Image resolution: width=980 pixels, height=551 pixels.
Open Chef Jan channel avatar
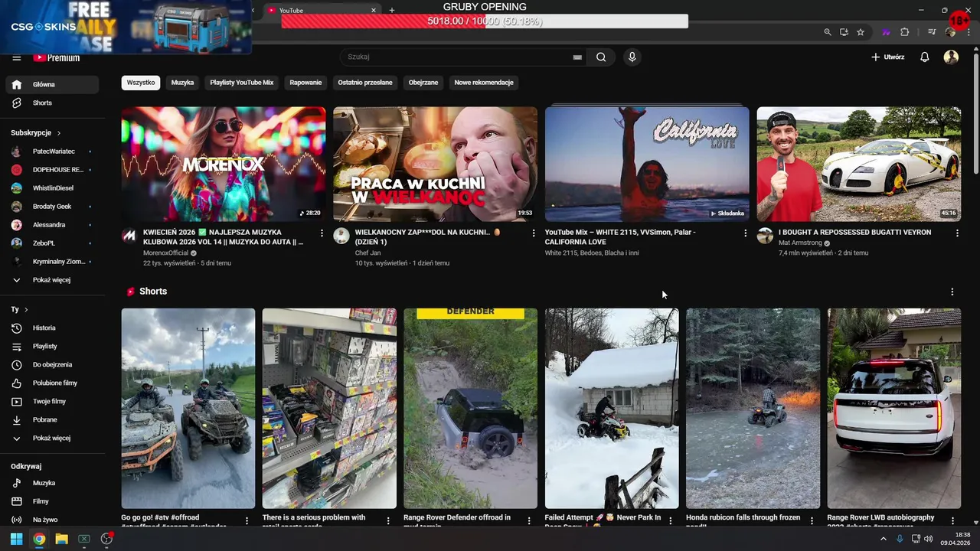click(x=341, y=236)
